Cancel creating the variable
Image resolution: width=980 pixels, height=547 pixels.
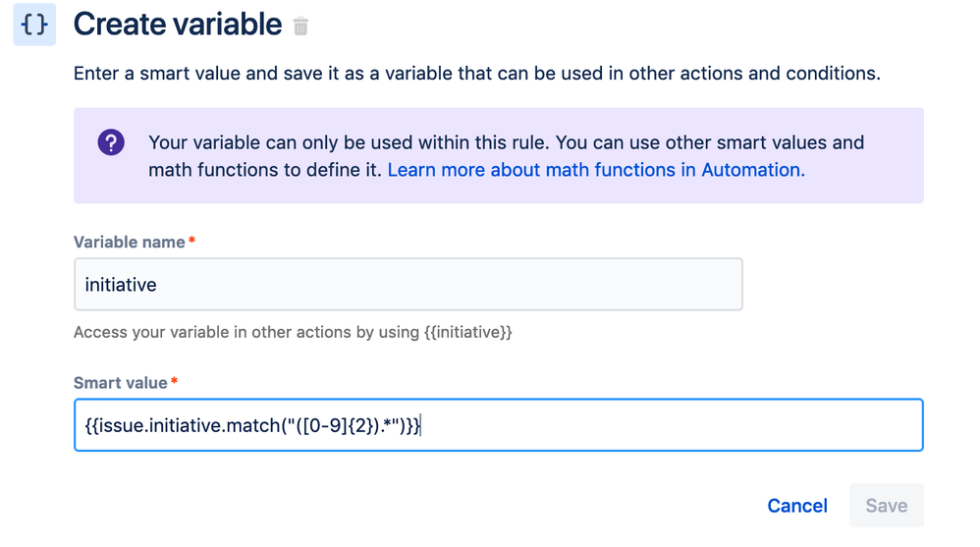point(797,506)
